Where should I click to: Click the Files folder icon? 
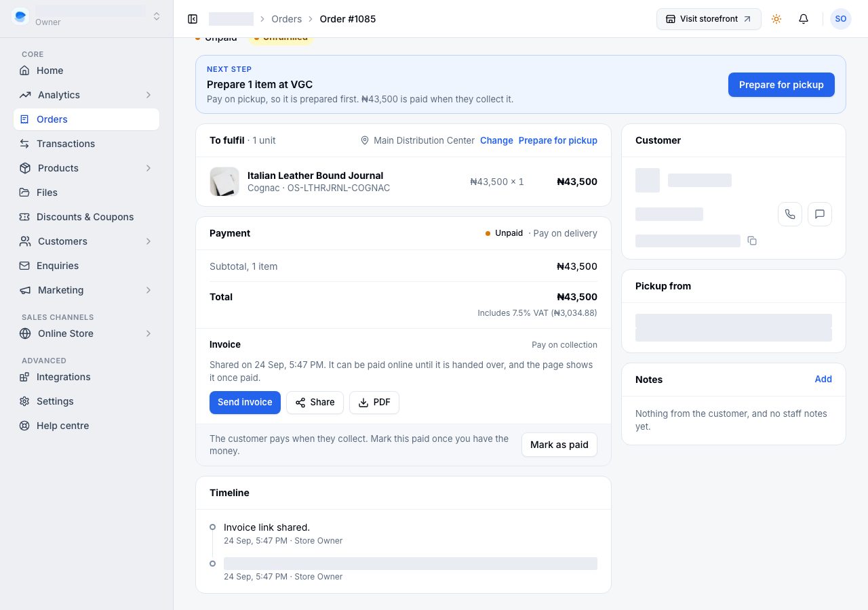(25, 192)
